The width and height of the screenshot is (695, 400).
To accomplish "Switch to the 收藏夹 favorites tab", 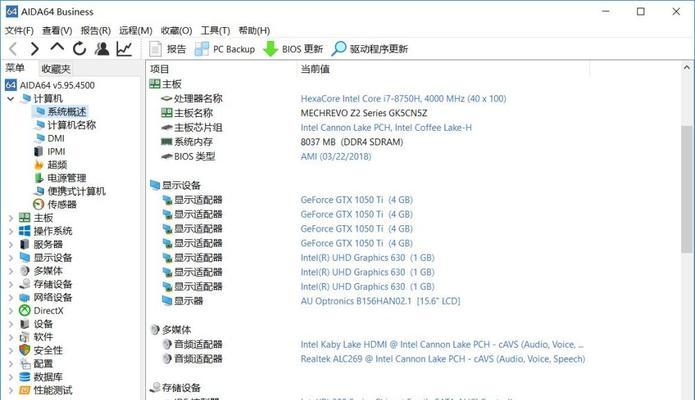I will [x=56, y=69].
